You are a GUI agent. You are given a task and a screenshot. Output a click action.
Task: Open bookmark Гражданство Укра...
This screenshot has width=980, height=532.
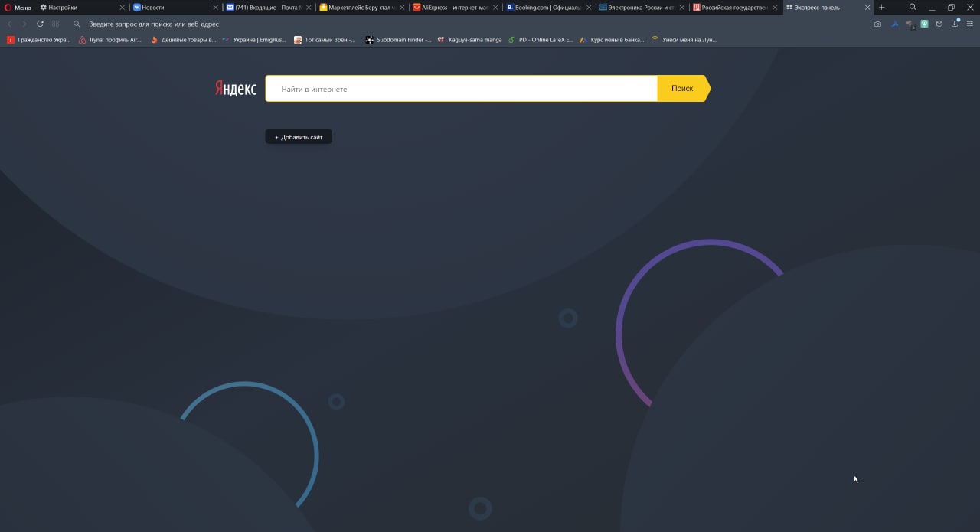coord(38,39)
